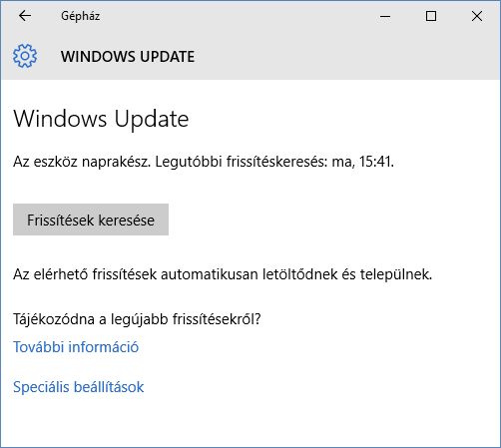Open Speciális beállítások advanced options
501x448 pixels.
coord(79,387)
